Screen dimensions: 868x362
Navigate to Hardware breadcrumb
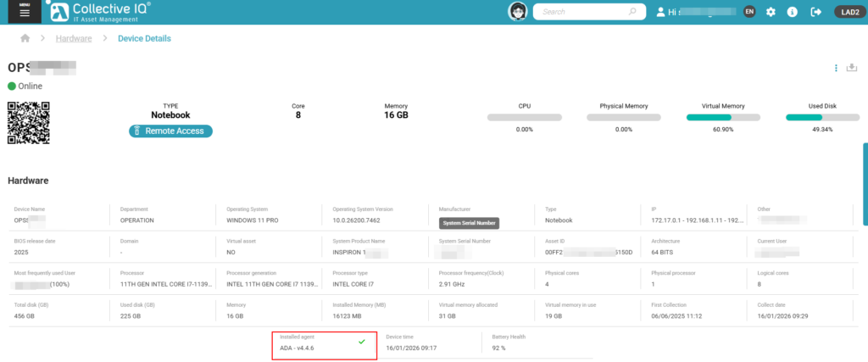pos(74,39)
